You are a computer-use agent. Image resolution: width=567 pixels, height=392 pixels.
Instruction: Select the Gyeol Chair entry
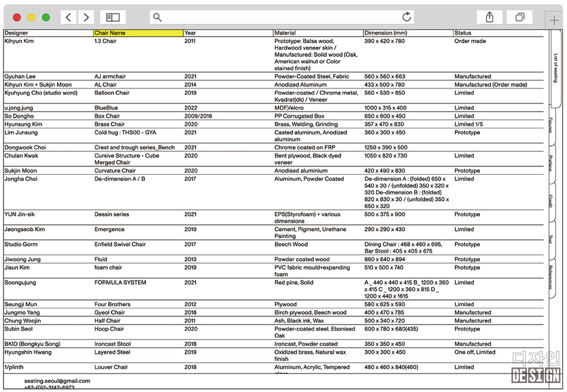pos(110,313)
